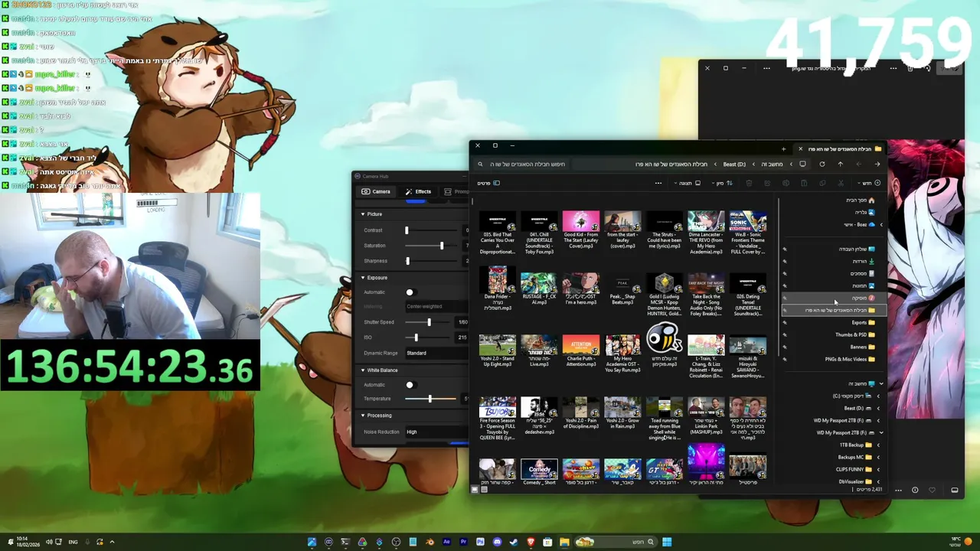Image resolution: width=980 pixels, height=551 pixels.
Task: Click the Explorer forward navigation arrow
Action: click(858, 164)
